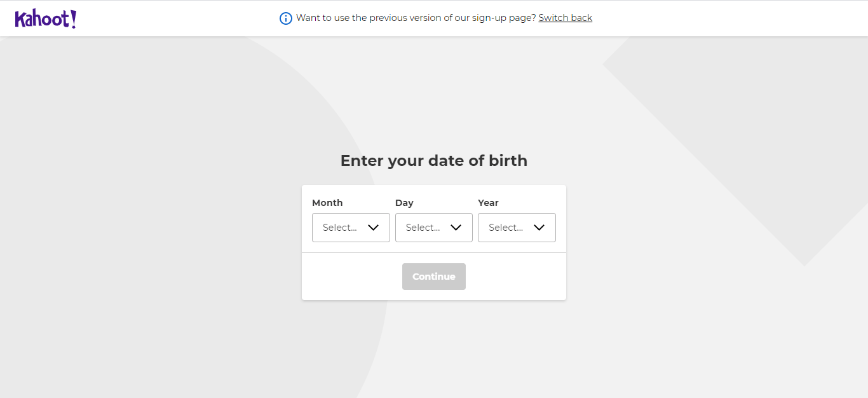Open the Year dropdown
The image size is (868, 398).
point(517,228)
